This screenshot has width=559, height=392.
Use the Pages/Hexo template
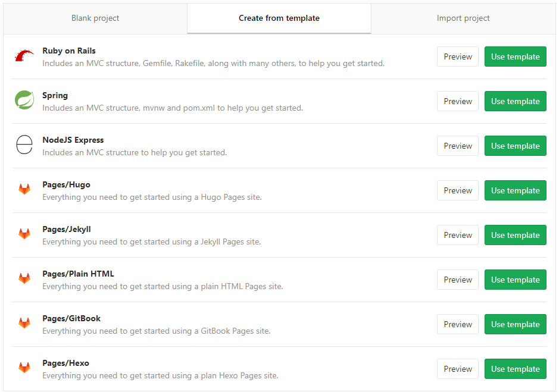coord(515,369)
